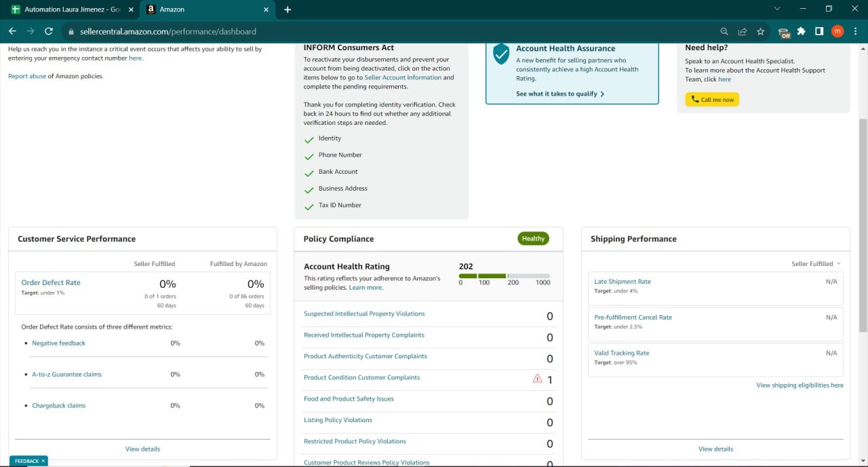Viewport: 868px width, 467px height.
Task: Click warning icon beside Product Condition Complaints
Action: click(x=538, y=379)
